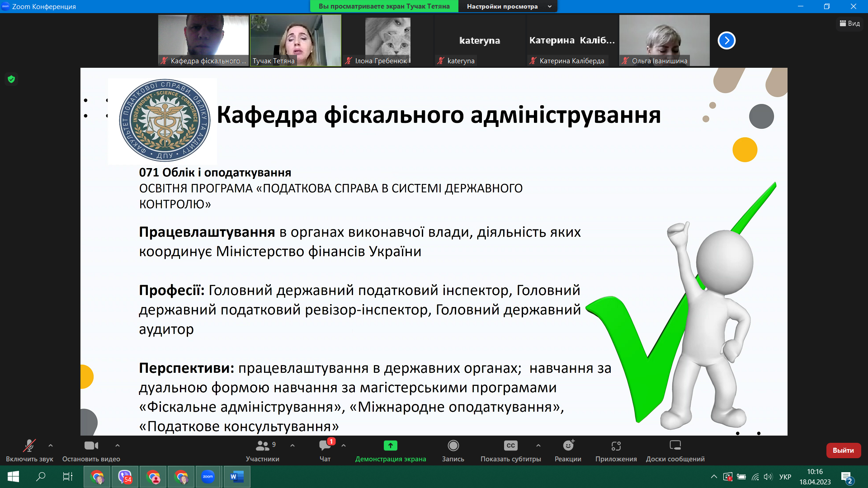Open Windows Start menu
The height and width of the screenshot is (488, 868).
click(13, 477)
